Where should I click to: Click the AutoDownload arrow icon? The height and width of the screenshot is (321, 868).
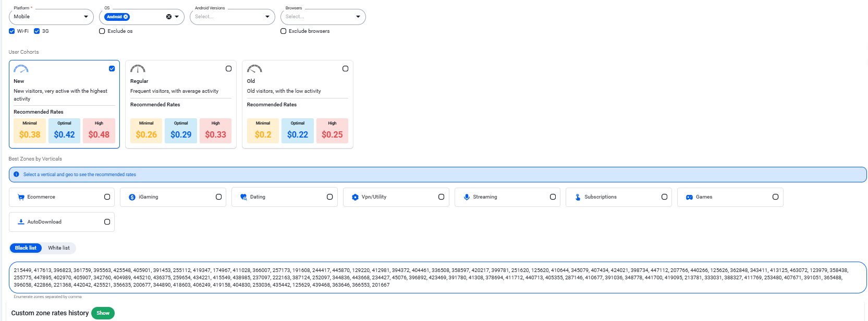(x=21, y=222)
